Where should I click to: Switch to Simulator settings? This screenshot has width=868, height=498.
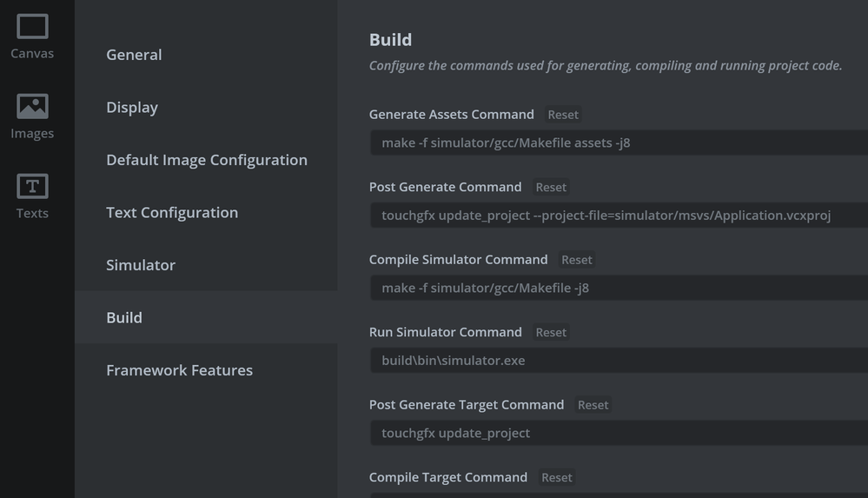[x=206, y=265]
